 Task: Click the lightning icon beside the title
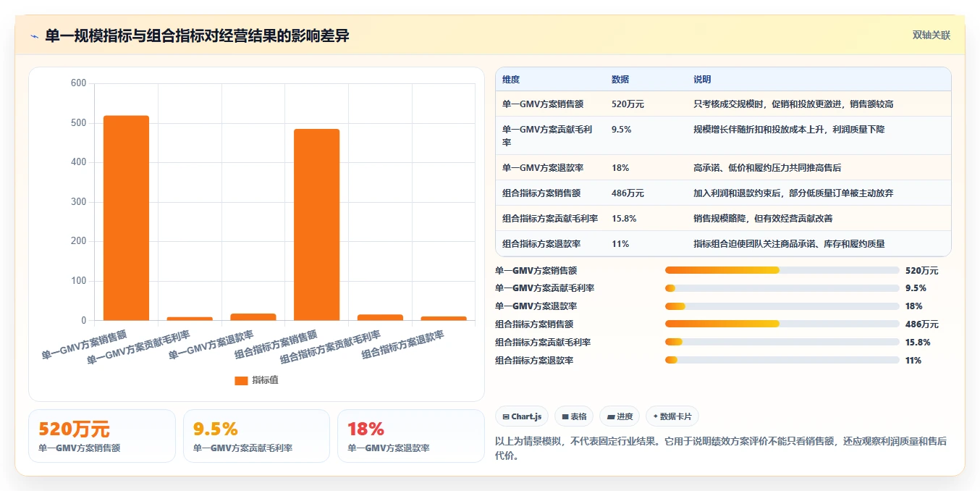(x=35, y=36)
